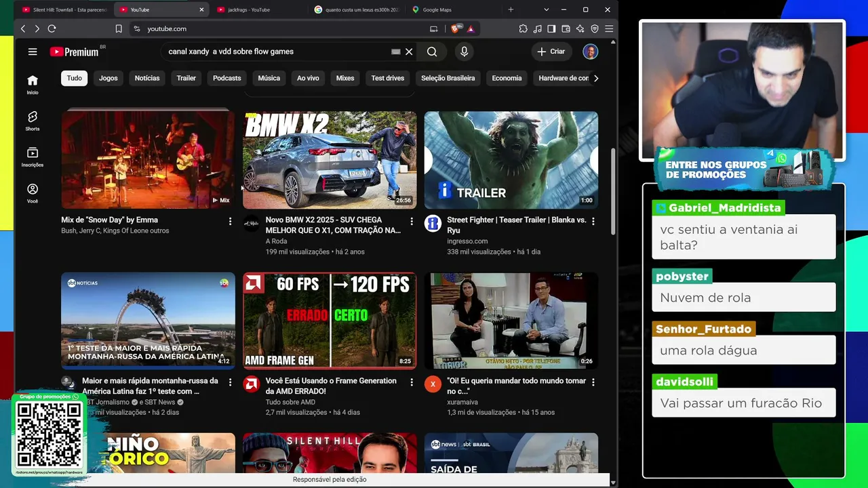
Task: Select the Trailer filter chip
Action: 186,78
